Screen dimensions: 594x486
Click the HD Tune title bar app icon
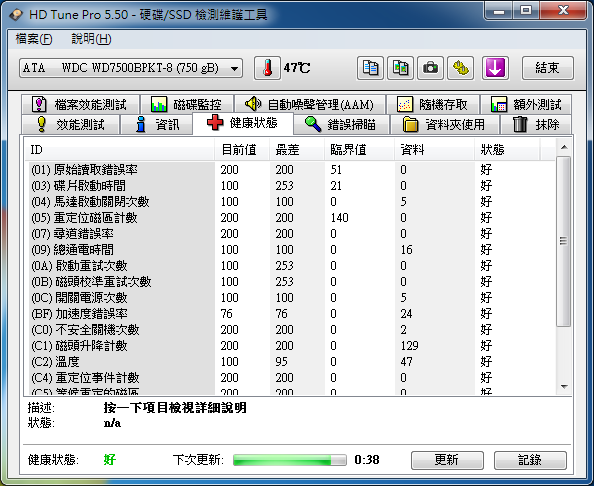(16, 15)
